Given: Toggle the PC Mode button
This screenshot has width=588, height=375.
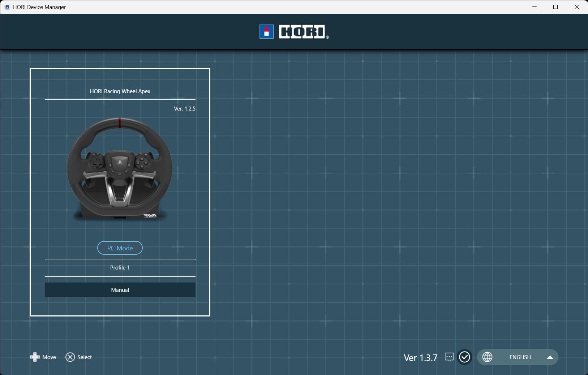Looking at the screenshot, I should 120,248.
